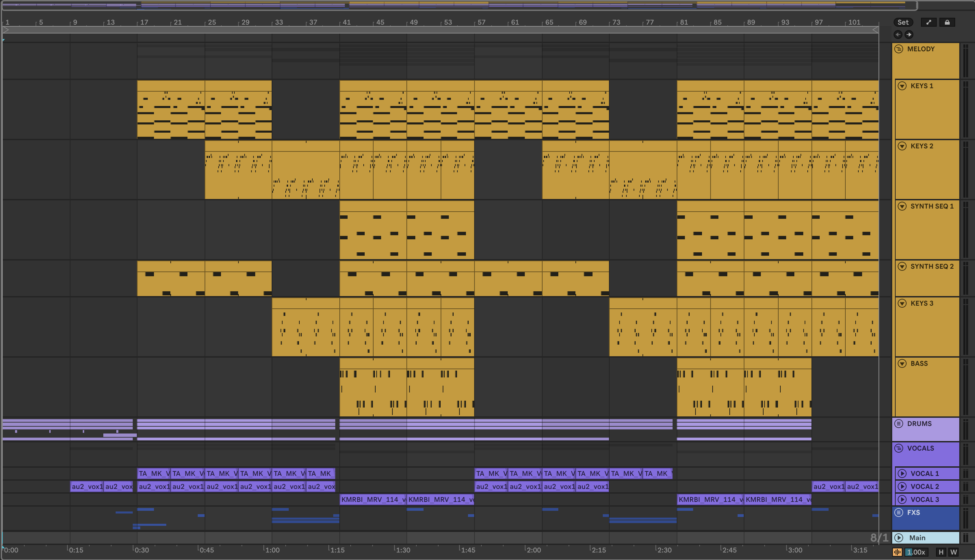Image resolution: width=975 pixels, height=560 pixels.
Task: Jump to next locator arrow
Action: (x=909, y=35)
